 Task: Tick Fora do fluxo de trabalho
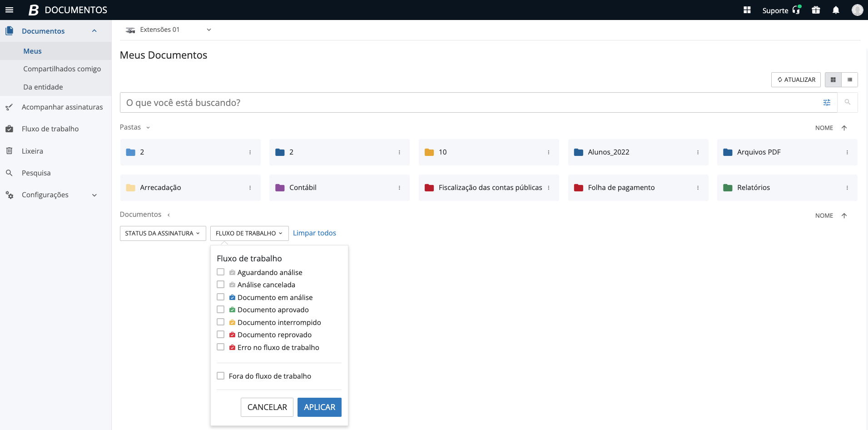point(221,376)
